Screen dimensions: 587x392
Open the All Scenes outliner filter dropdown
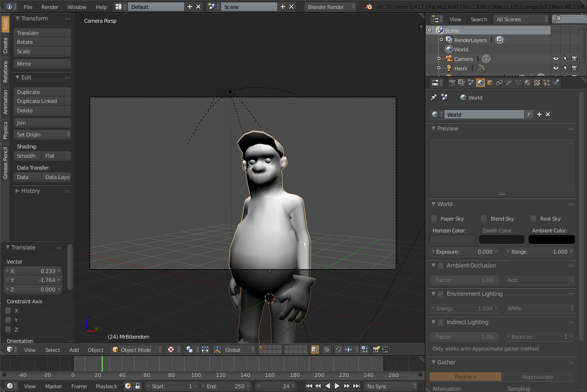tap(521, 19)
